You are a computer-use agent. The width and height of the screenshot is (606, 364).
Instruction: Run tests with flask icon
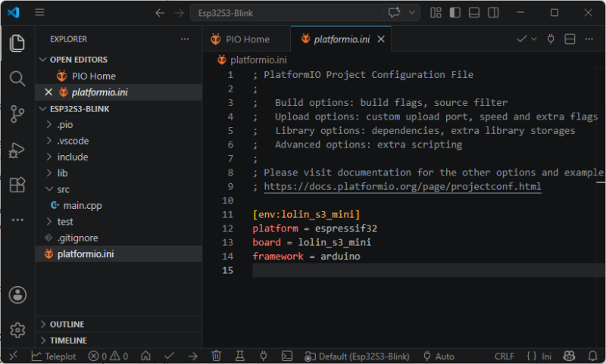pyautogui.click(x=240, y=356)
